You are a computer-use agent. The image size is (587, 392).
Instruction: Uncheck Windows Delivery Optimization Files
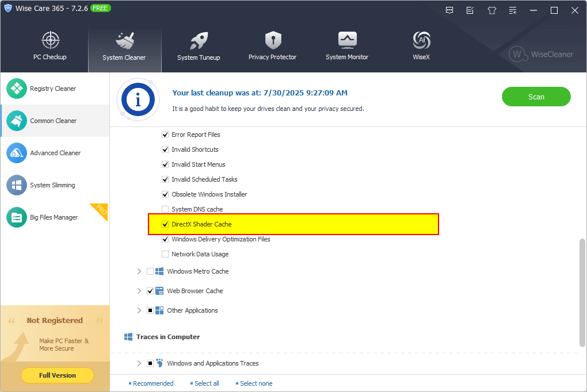coord(165,239)
